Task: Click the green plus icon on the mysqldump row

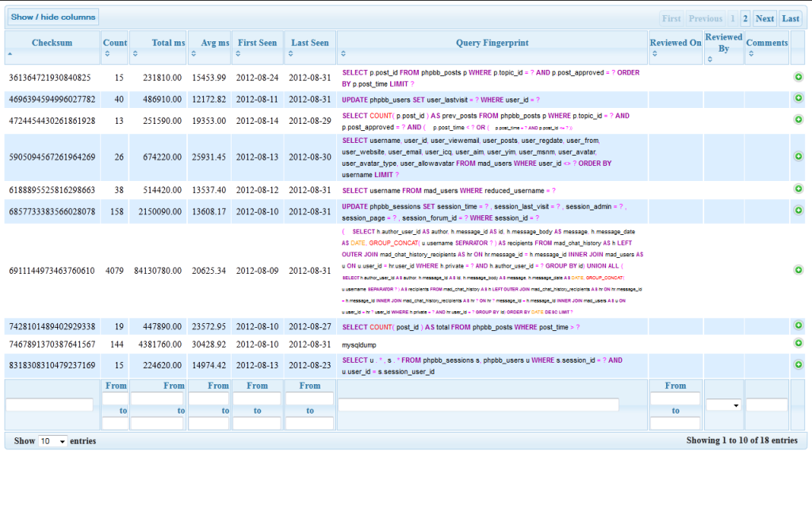Action: click(799, 344)
